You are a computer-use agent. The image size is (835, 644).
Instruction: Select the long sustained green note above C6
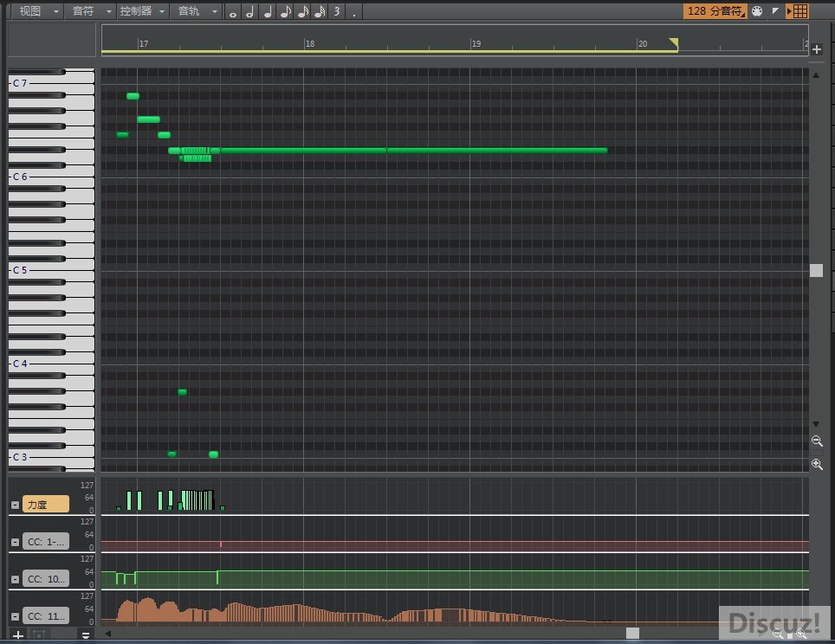pyautogui.click(x=414, y=151)
